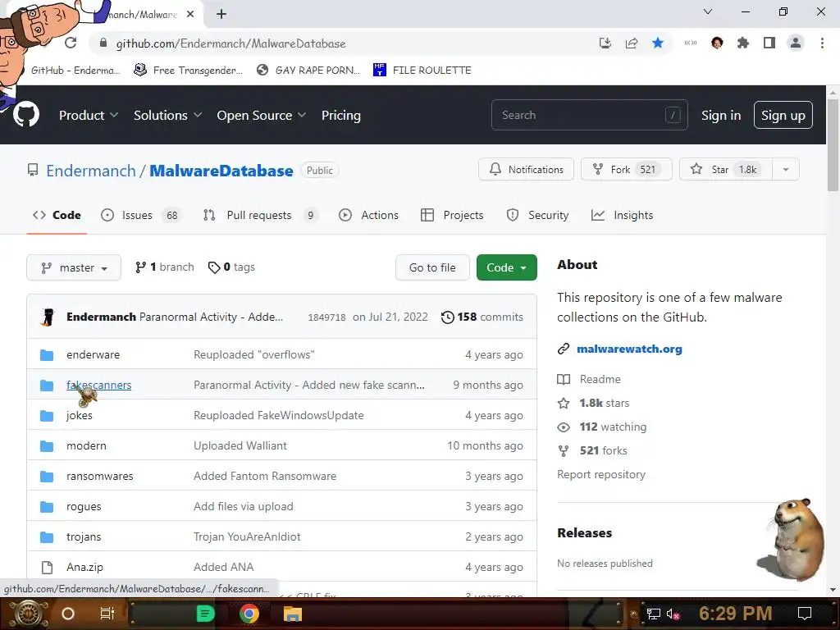Image resolution: width=840 pixels, height=630 pixels.
Task: Click the Sign in link
Action: pos(721,115)
